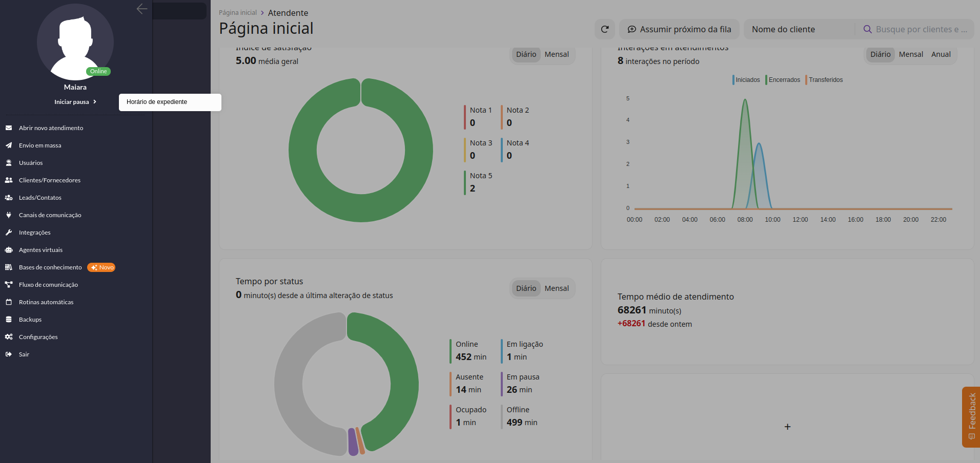Click the Backups database icon
Screen dimensions: 980x463
(9, 320)
